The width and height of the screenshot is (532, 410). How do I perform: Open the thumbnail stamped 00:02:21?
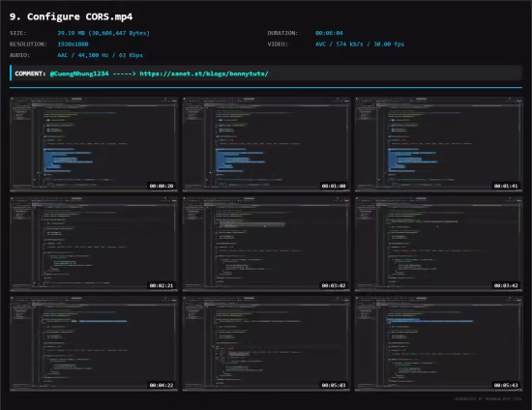[94, 244]
